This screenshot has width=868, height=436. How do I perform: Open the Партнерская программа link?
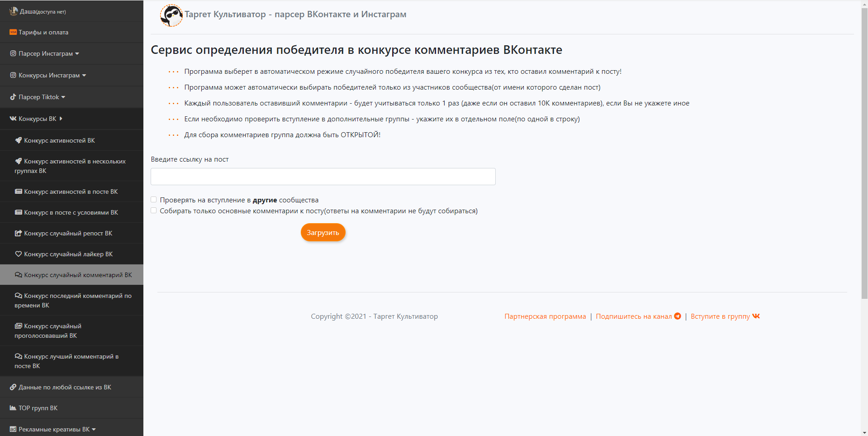click(x=545, y=316)
